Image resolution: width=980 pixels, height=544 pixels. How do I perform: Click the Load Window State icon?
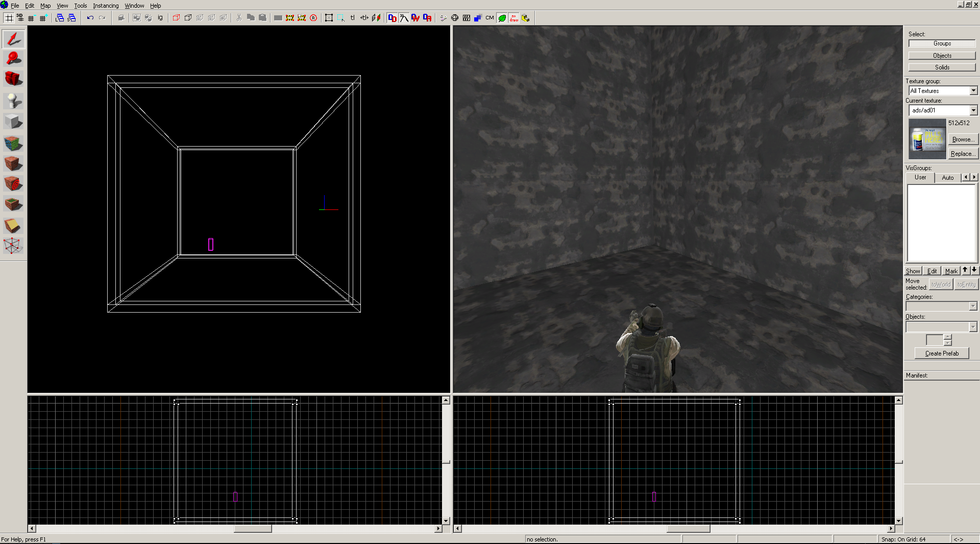(60, 18)
